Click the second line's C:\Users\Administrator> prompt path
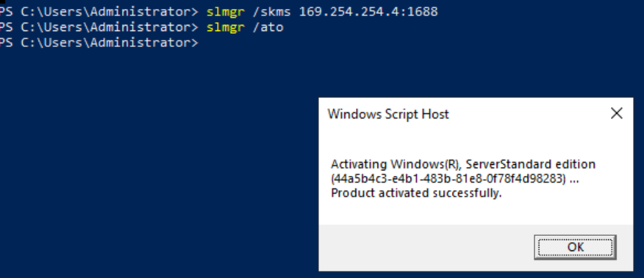This screenshot has height=278, width=644. (x=110, y=27)
